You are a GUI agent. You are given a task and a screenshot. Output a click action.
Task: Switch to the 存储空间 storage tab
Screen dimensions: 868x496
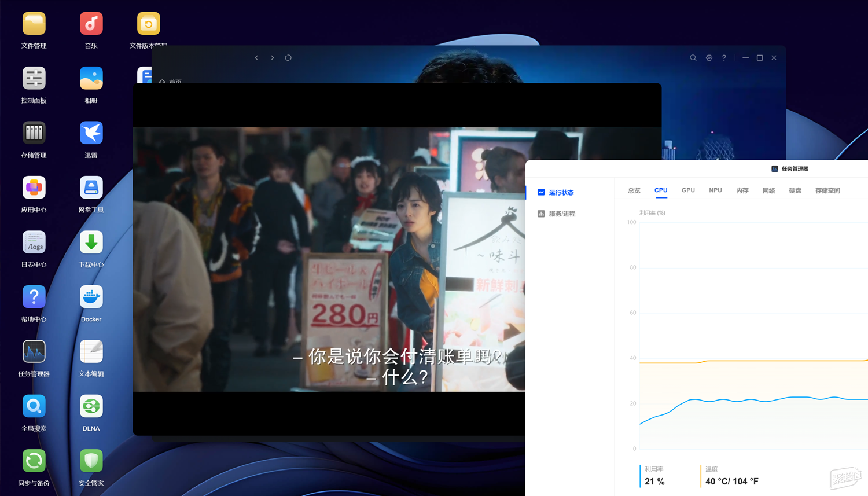(827, 190)
